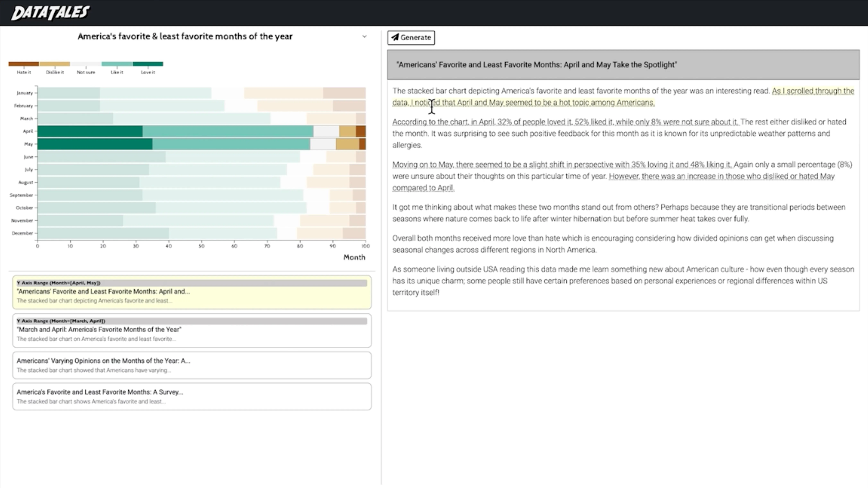
Task: Open the chart title dropdown chevron
Action: point(364,36)
